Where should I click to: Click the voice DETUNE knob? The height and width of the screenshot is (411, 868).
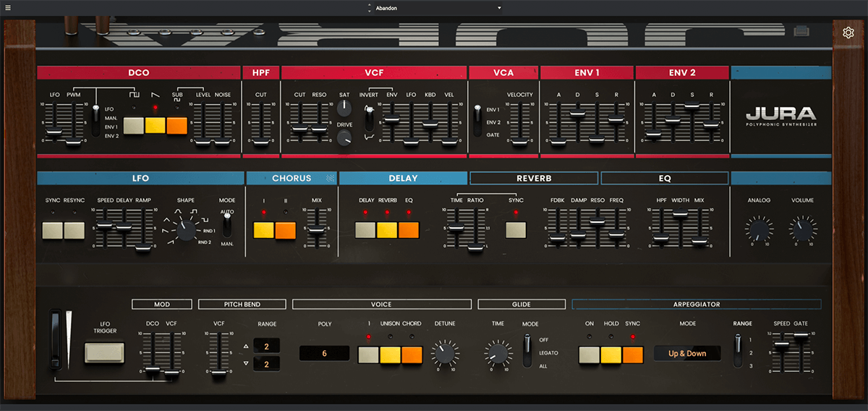tap(445, 353)
